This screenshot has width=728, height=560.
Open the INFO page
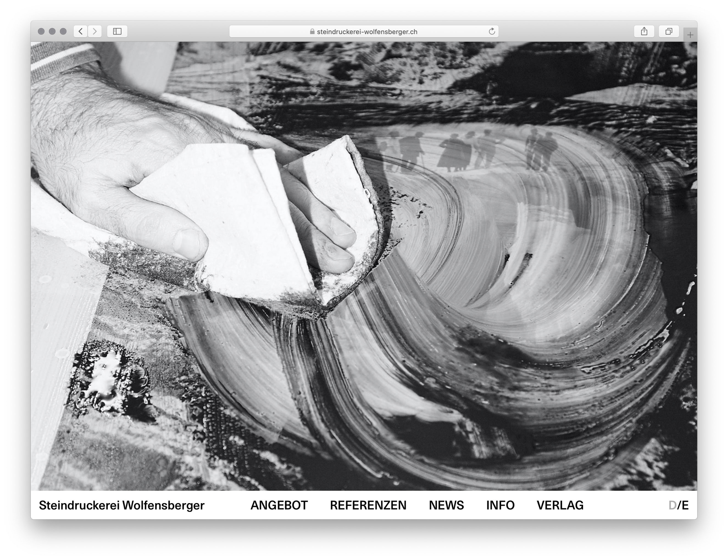click(500, 505)
